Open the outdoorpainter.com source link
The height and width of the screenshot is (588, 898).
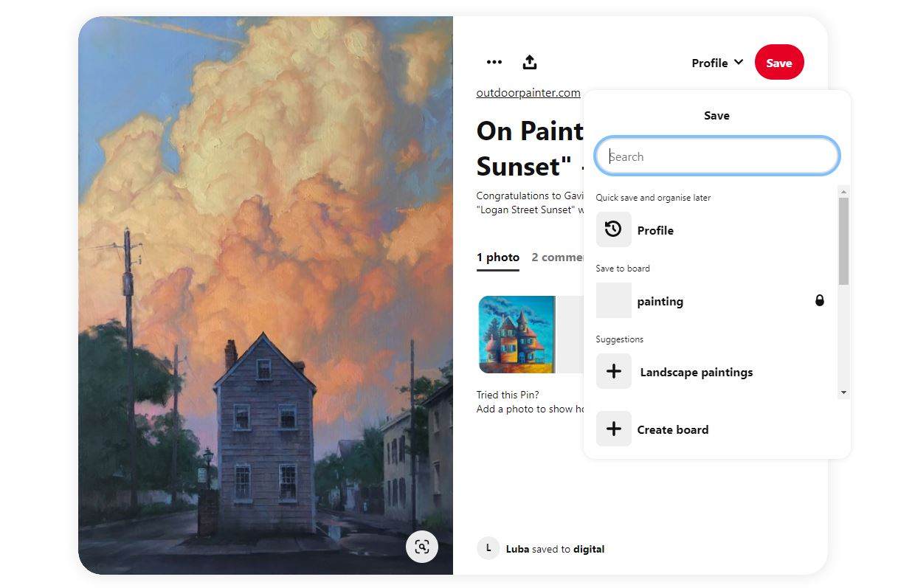528,93
